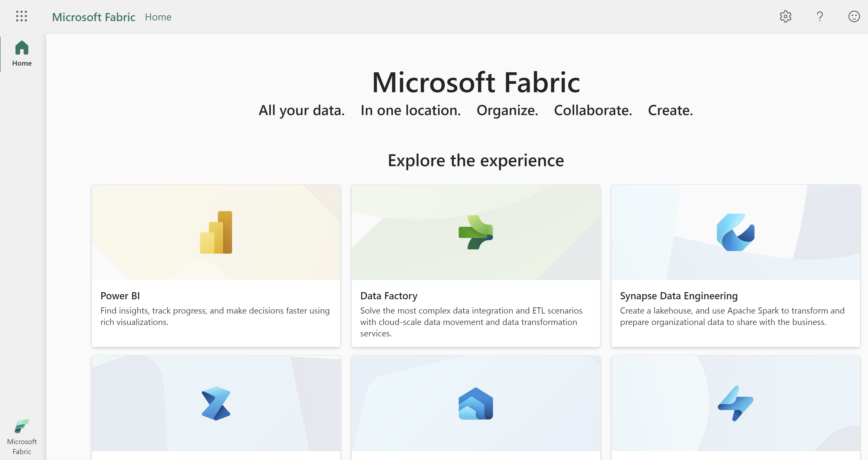Click the green Data Factory logo
Viewport: 868px width, 460px height.
(475, 232)
